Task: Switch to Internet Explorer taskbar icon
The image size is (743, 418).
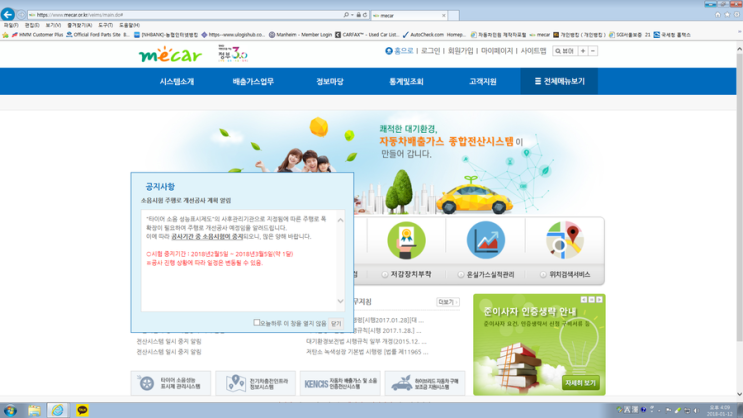Action: pyautogui.click(x=57, y=410)
